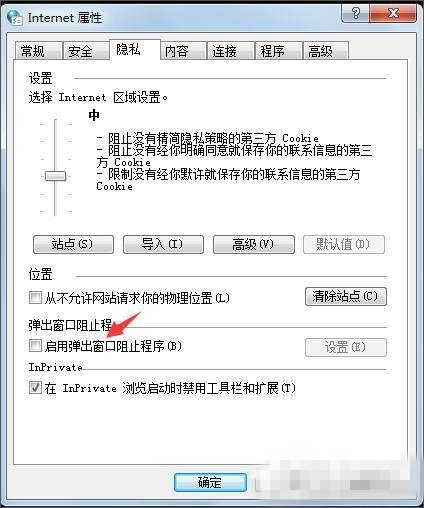Click the 站点(S) button
The image size is (424, 508).
pos(73,244)
